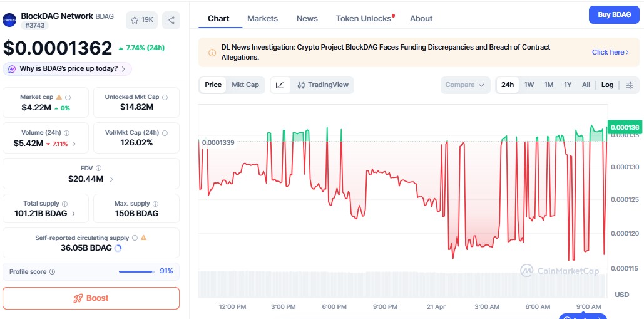Click the news banner info icon

coord(212,53)
